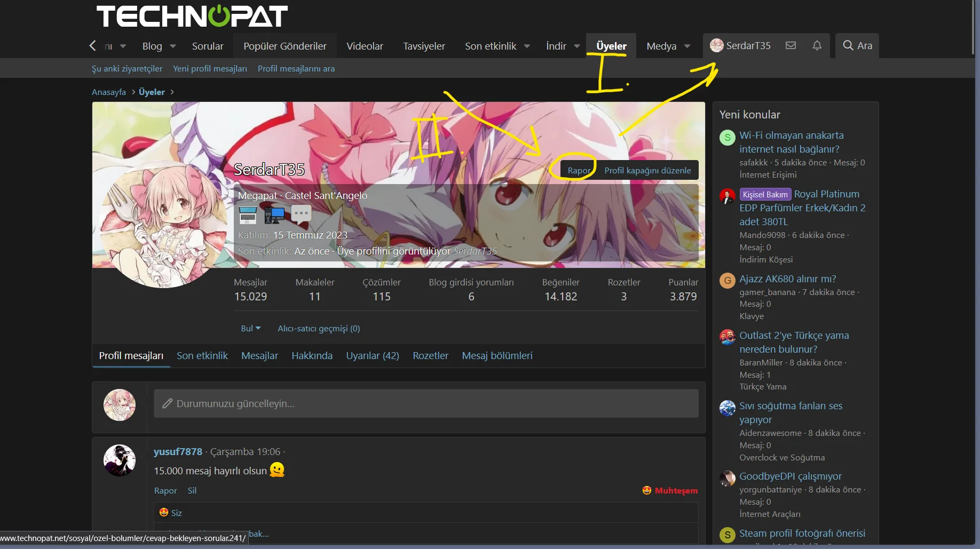Open the Bul dropdown on the profile
980x549 pixels.
(x=250, y=329)
